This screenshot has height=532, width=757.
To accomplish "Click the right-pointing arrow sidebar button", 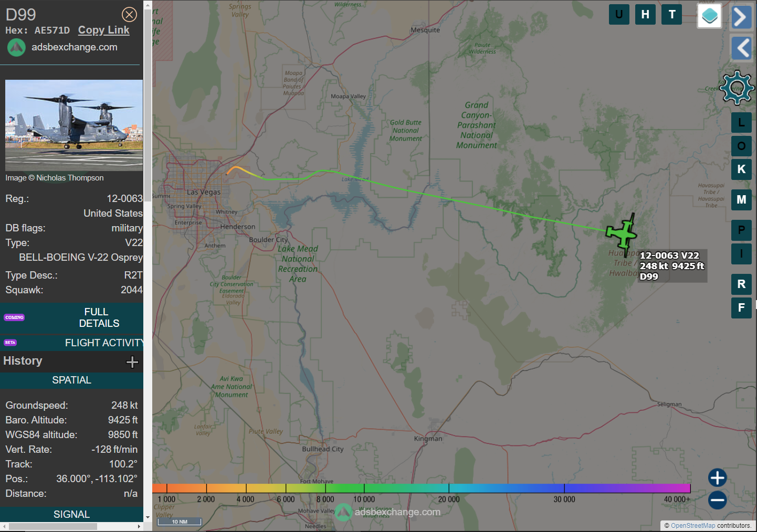I will click(741, 17).
